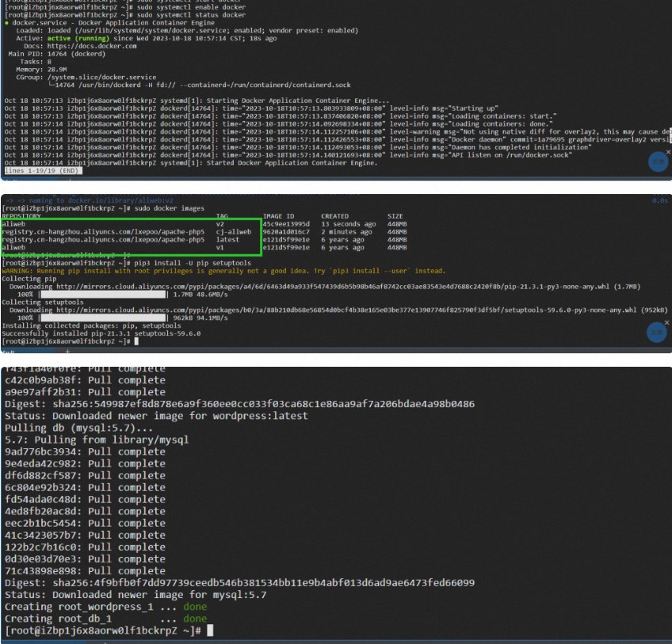
Task: Click 'a9e97aff2b31: Pull complete' line
Action: 85,392
